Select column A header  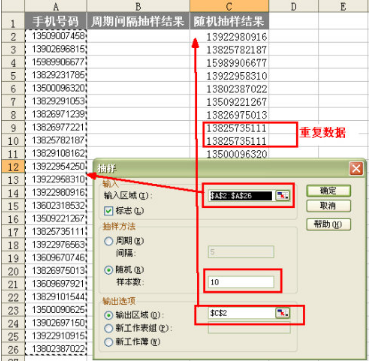click(x=55, y=6)
